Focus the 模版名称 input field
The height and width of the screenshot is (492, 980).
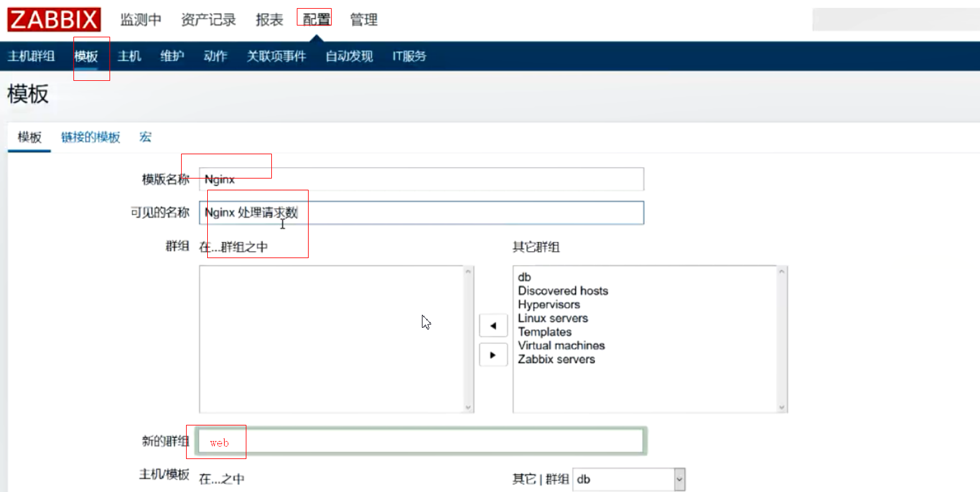pos(421,179)
